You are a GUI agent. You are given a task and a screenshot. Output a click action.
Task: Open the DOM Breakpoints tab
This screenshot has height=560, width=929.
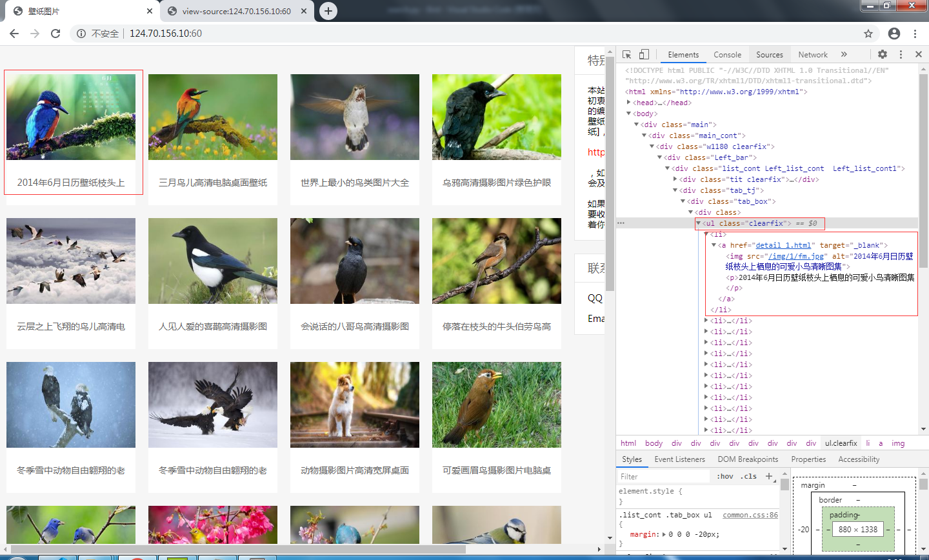(x=748, y=459)
